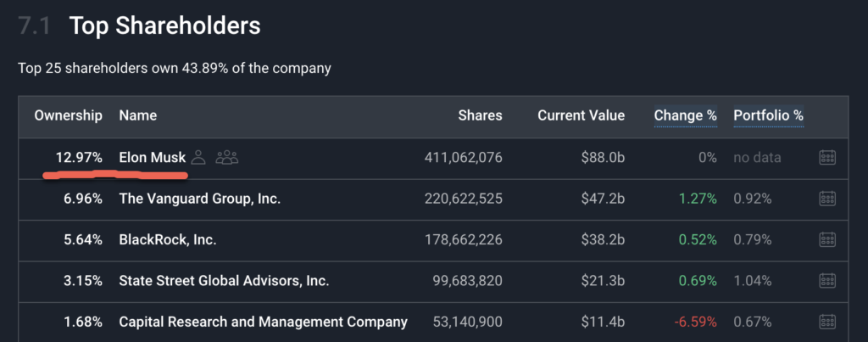
Task: Select BlackRock, Inc. shareholder name
Action: (x=168, y=240)
